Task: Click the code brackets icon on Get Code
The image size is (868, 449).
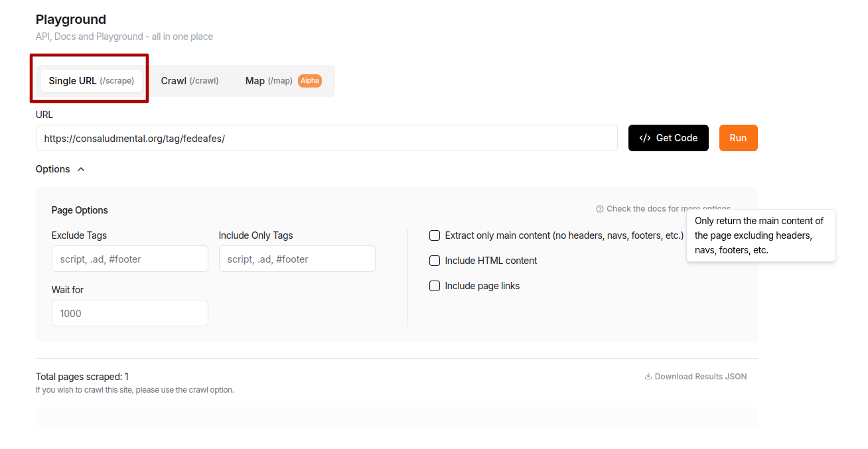Action: point(644,138)
